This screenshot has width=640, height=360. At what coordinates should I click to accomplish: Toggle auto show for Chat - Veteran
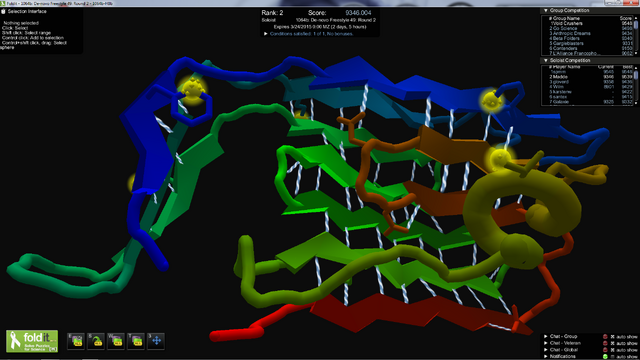pyautogui.click(x=612, y=343)
